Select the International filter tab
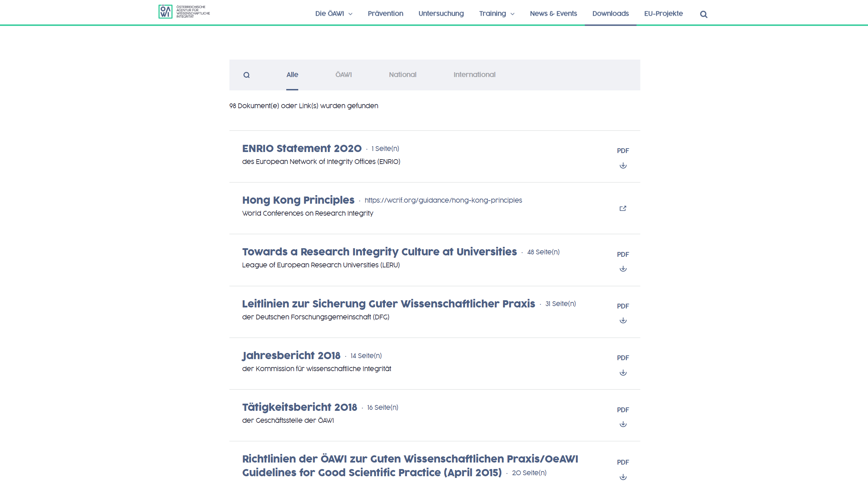The height and width of the screenshot is (493, 868). (474, 75)
